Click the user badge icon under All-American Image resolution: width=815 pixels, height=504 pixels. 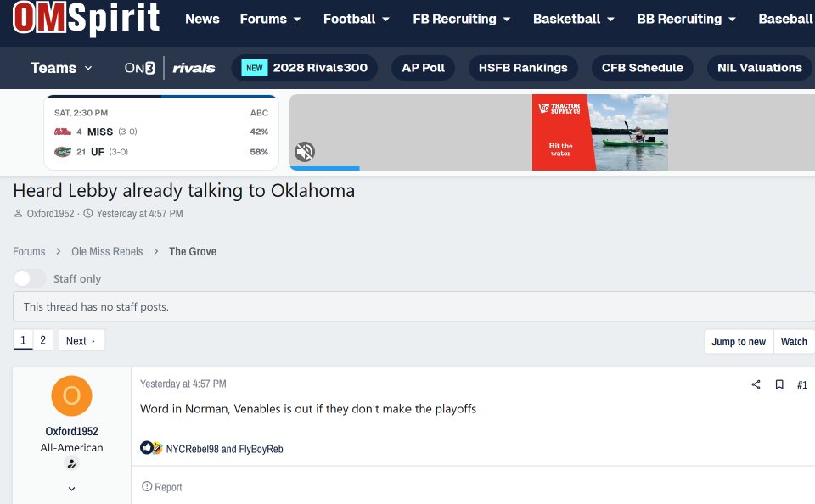coord(71,463)
